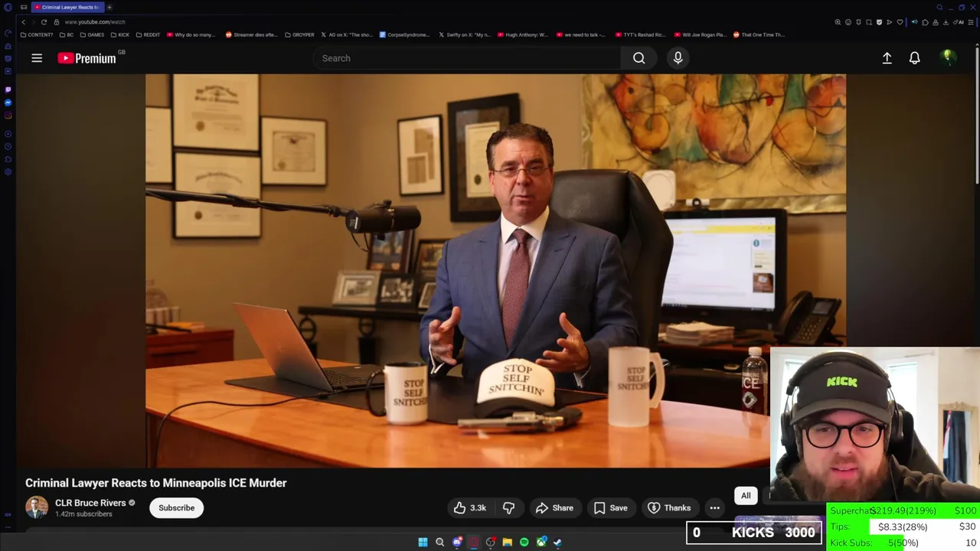Open the 'CorpseSyndrome...' bookmark
Screen dimensions: 980x551
[405, 34]
